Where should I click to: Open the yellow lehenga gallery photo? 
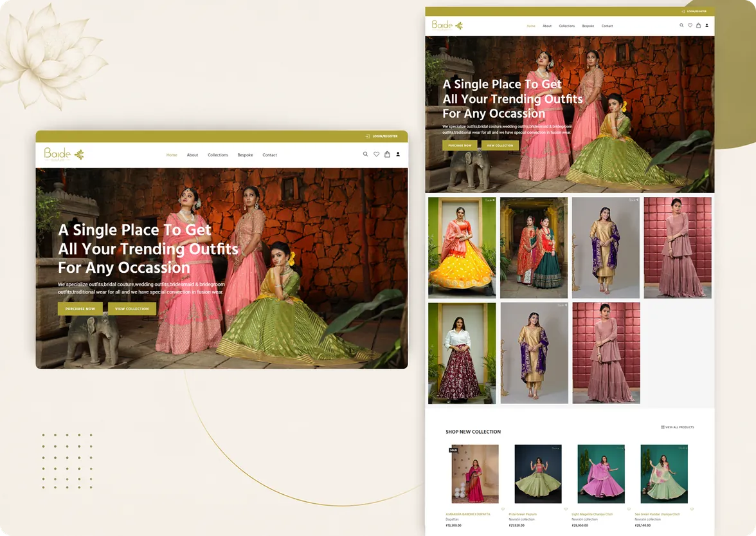pos(462,247)
